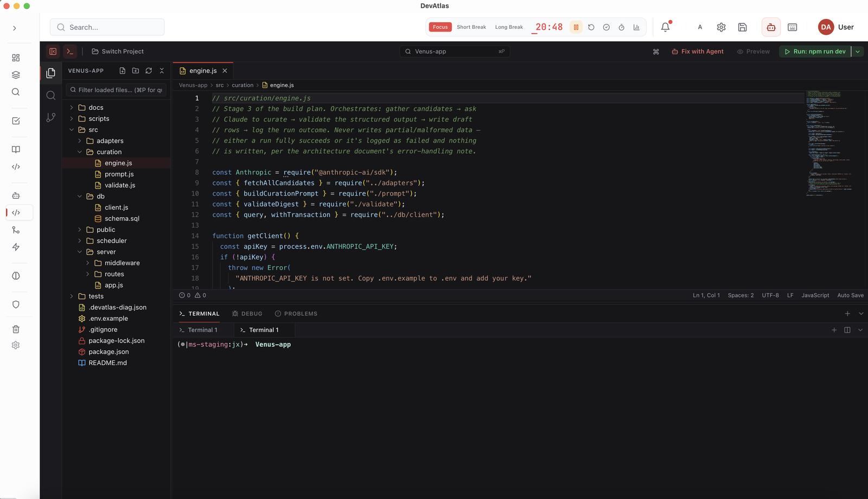Change language mode JavaScript in status bar
The height and width of the screenshot is (499, 868).
tap(815, 295)
